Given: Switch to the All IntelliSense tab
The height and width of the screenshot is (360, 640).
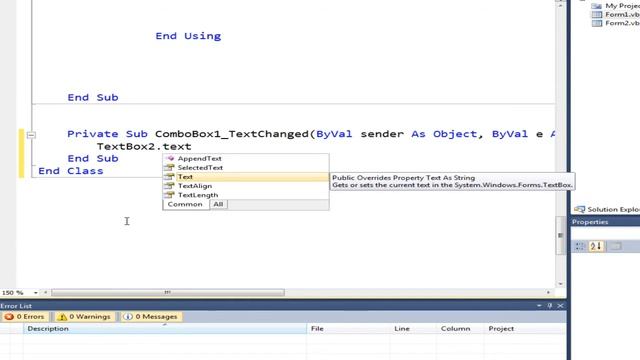Looking at the screenshot, I should pos(218,204).
